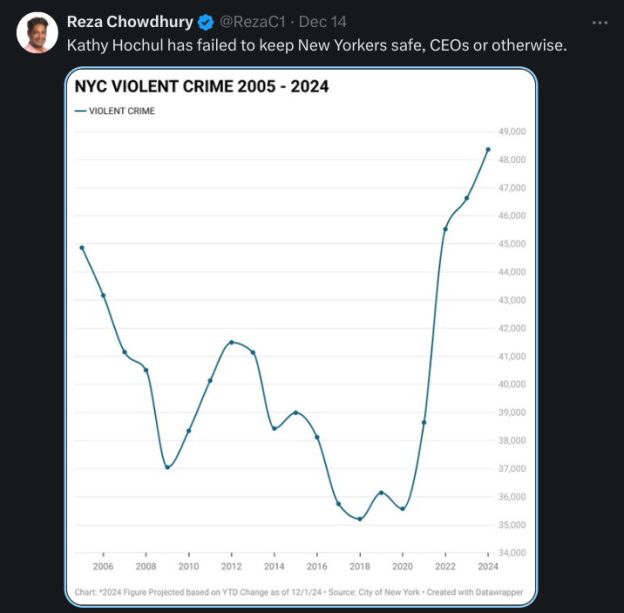Select the 2024 peak data point
The image size is (624, 613).
pos(488,150)
